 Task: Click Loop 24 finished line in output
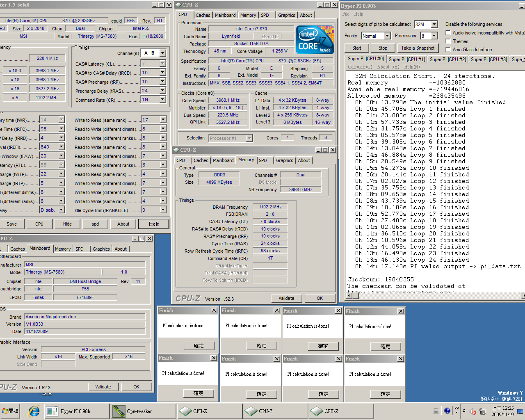coord(412,260)
